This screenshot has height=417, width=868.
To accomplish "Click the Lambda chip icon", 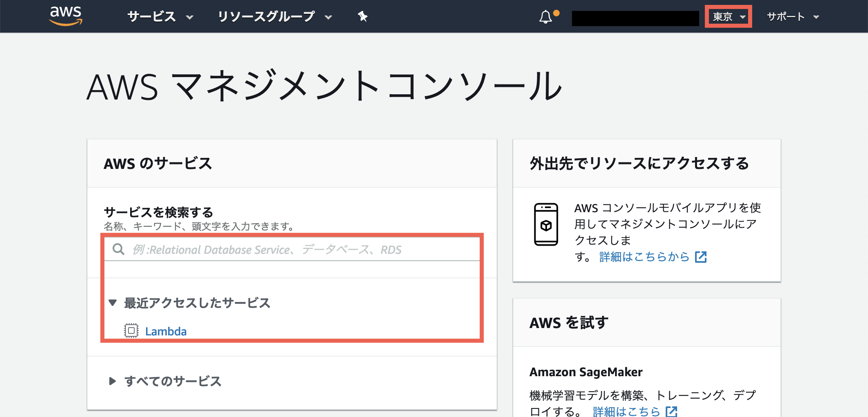I will coord(131,330).
